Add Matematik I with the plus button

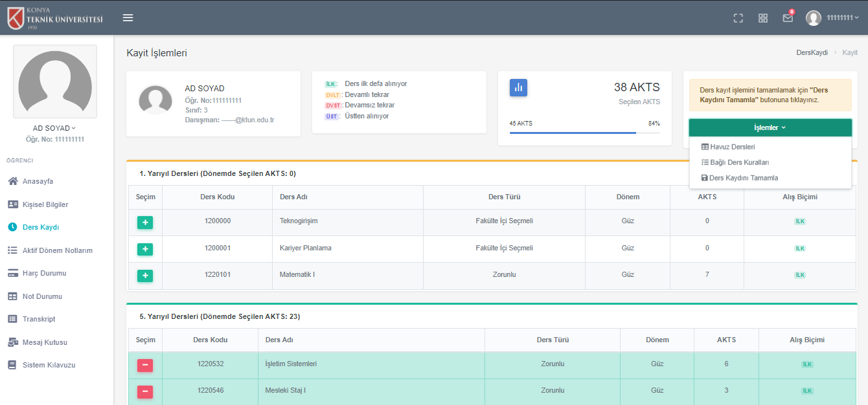145,276
